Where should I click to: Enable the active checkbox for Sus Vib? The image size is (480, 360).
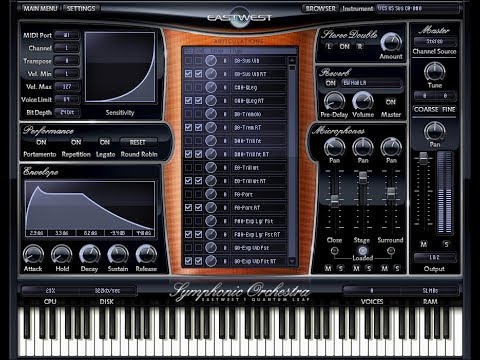pos(188,60)
